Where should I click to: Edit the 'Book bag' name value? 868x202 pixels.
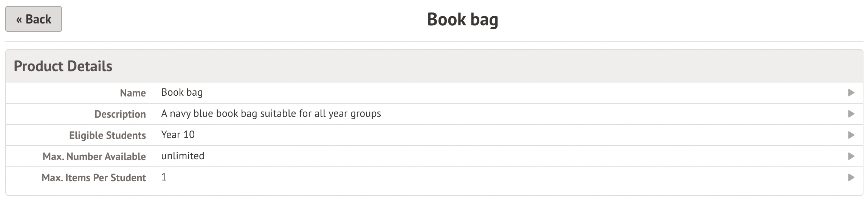pyautogui.click(x=182, y=93)
